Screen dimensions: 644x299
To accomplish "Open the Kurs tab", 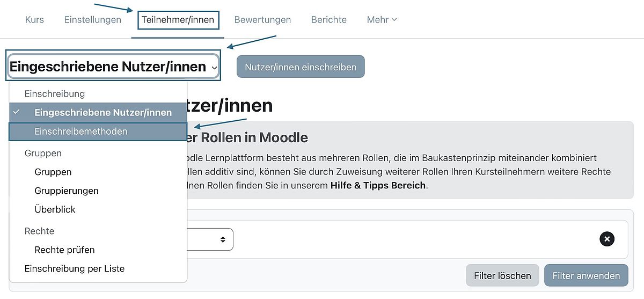I will point(34,19).
